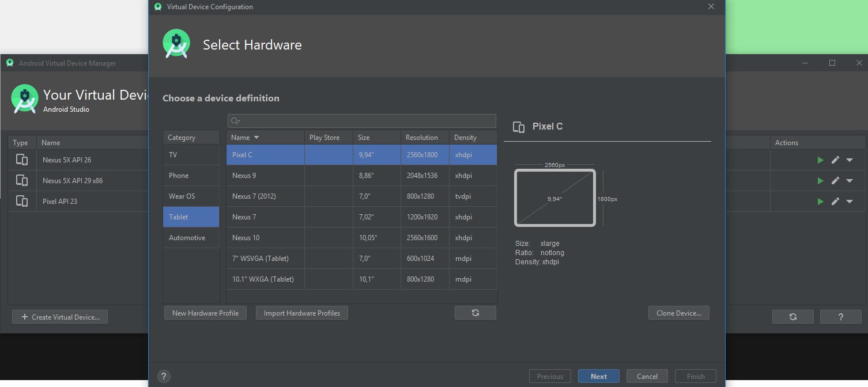Click refresh icon button in AVD Manager
The image size is (868, 387).
point(793,317)
